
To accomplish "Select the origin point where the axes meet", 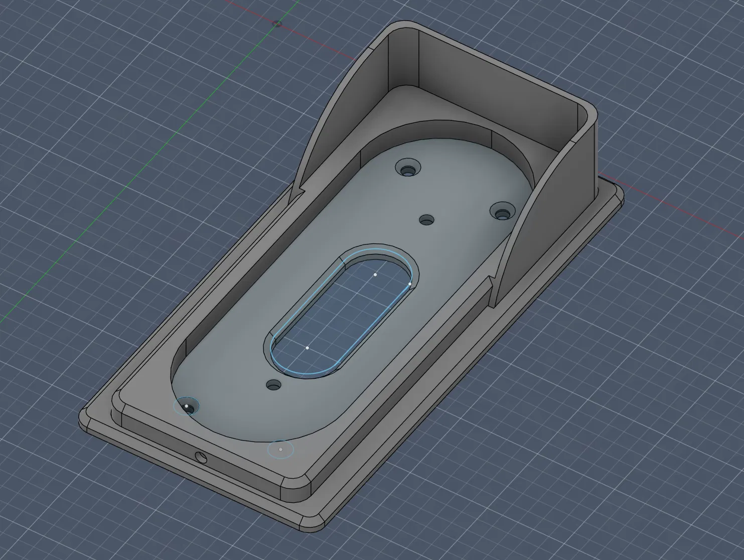I will [x=277, y=24].
